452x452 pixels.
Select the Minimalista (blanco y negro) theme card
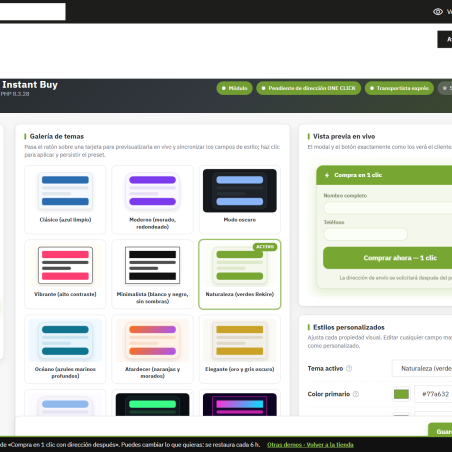coord(152,274)
